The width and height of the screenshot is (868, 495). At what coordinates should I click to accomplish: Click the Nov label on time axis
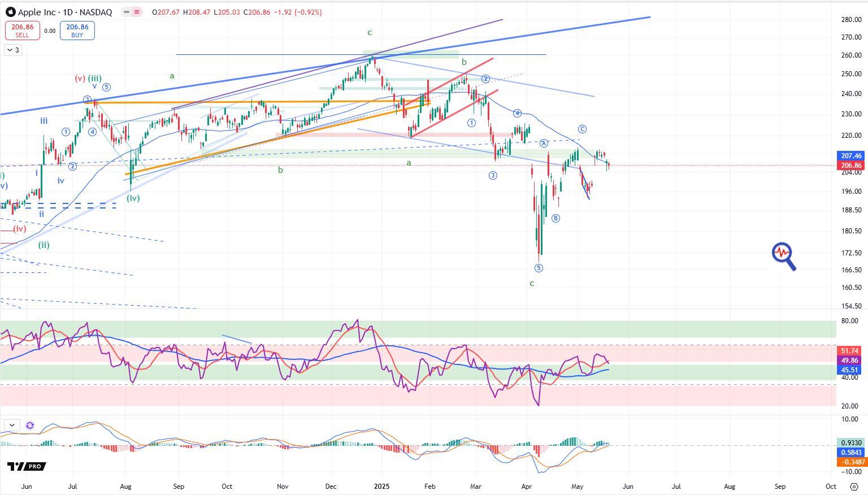click(x=283, y=487)
